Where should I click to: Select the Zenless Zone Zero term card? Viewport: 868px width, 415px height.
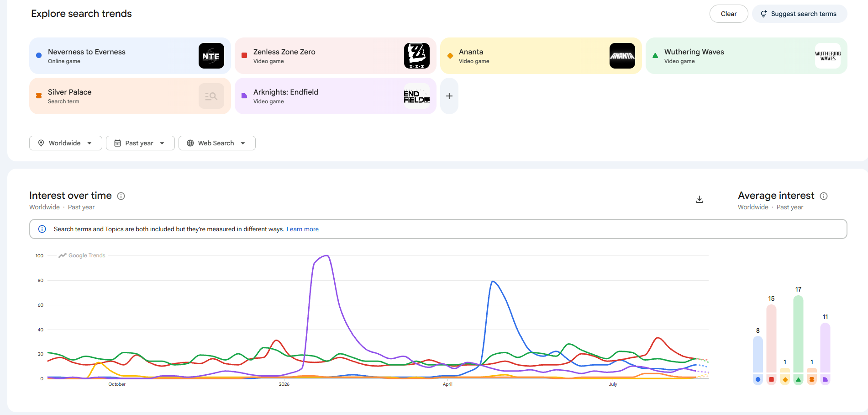tap(336, 56)
